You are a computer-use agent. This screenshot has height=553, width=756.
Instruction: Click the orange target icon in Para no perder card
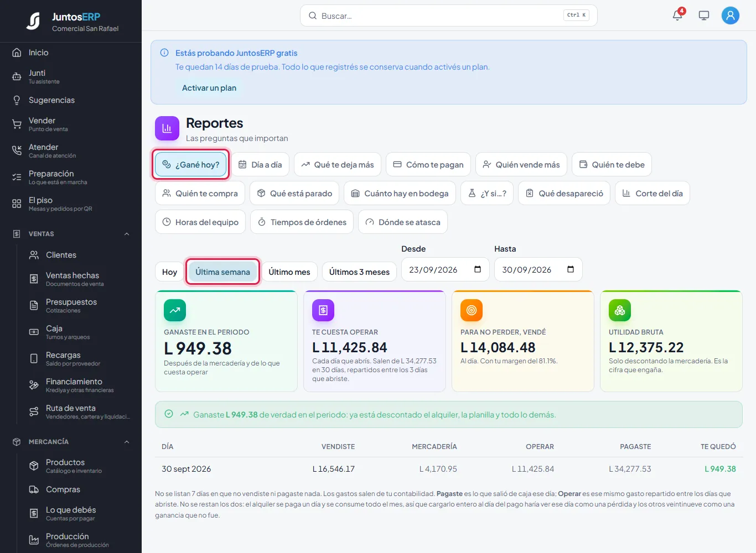pos(472,310)
